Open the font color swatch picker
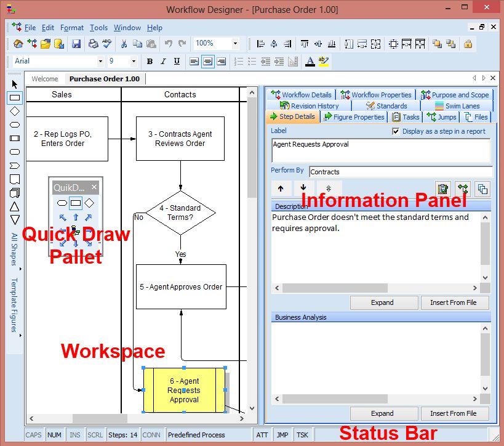This screenshot has width=504, height=446. click(x=311, y=62)
